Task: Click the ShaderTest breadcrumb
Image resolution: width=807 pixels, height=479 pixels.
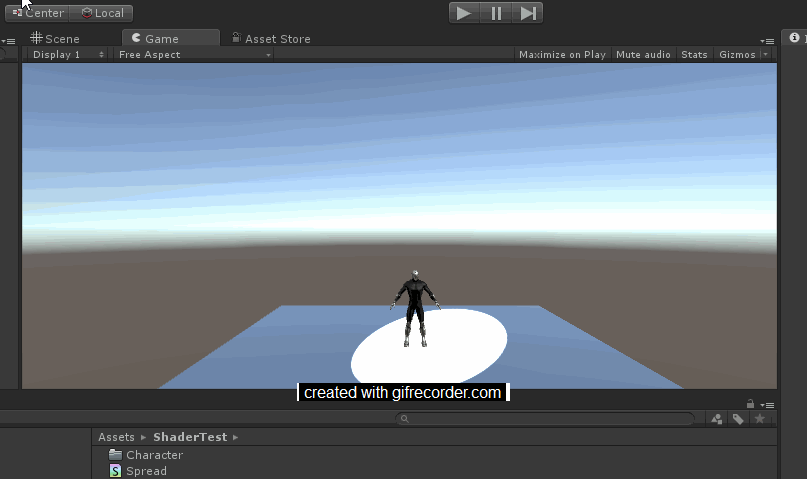Action: 190,437
